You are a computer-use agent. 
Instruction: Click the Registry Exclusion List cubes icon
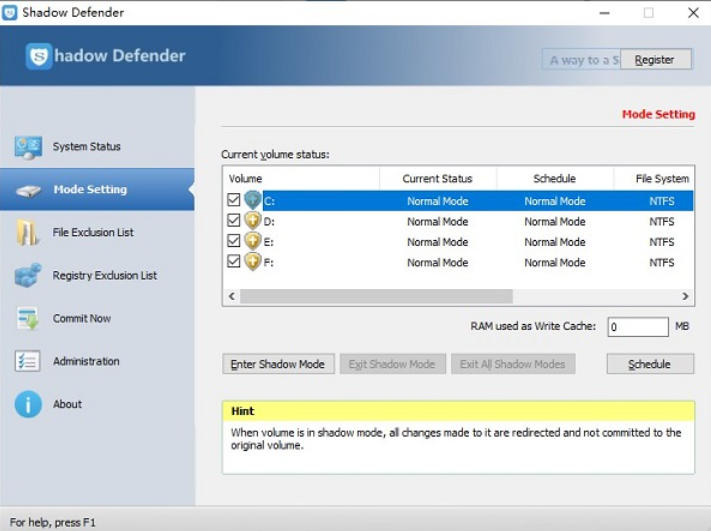[x=28, y=276]
